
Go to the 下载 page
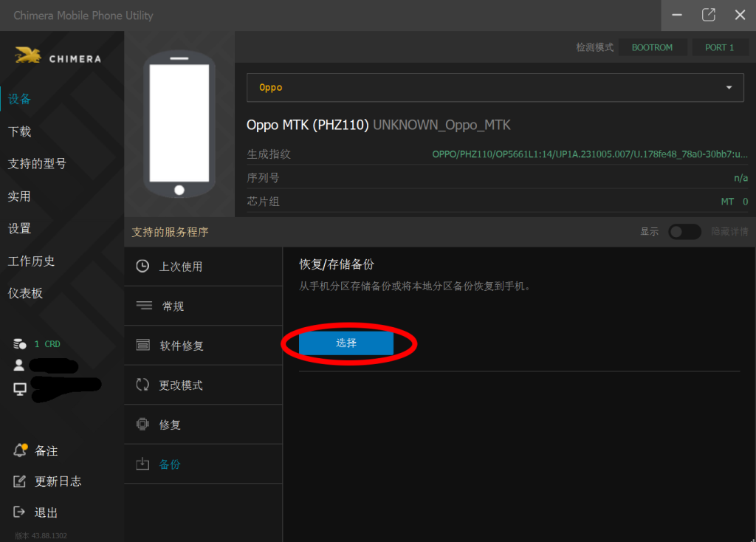click(19, 131)
